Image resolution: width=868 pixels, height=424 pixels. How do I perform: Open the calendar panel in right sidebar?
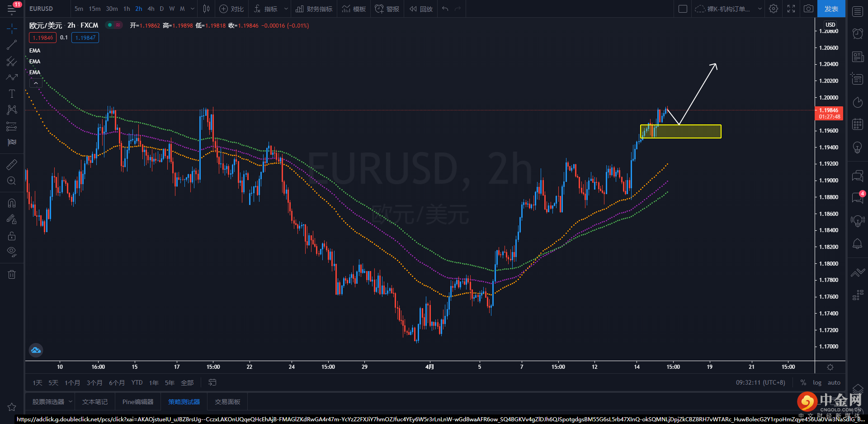pyautogui.click(x=858, y=124)
